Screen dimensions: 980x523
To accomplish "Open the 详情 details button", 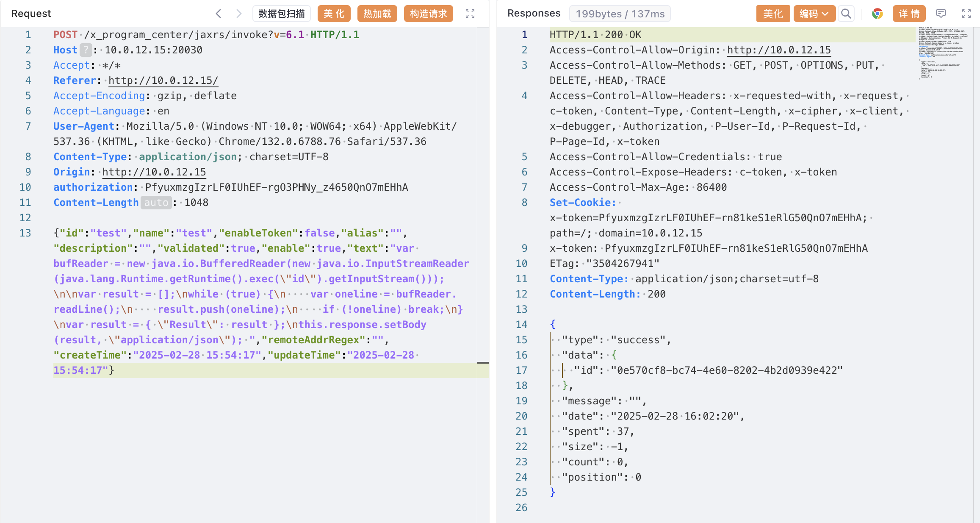I will click(909, 14).
